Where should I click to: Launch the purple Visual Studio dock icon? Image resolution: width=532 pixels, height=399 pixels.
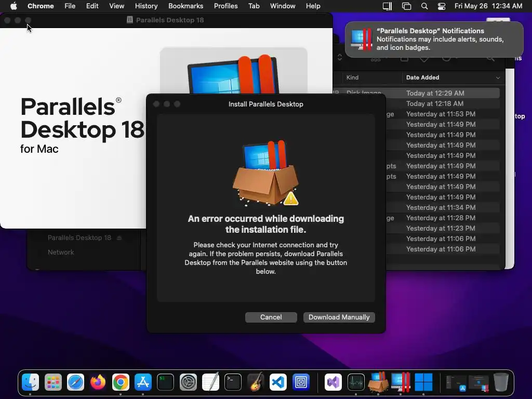tap(333, 382)
